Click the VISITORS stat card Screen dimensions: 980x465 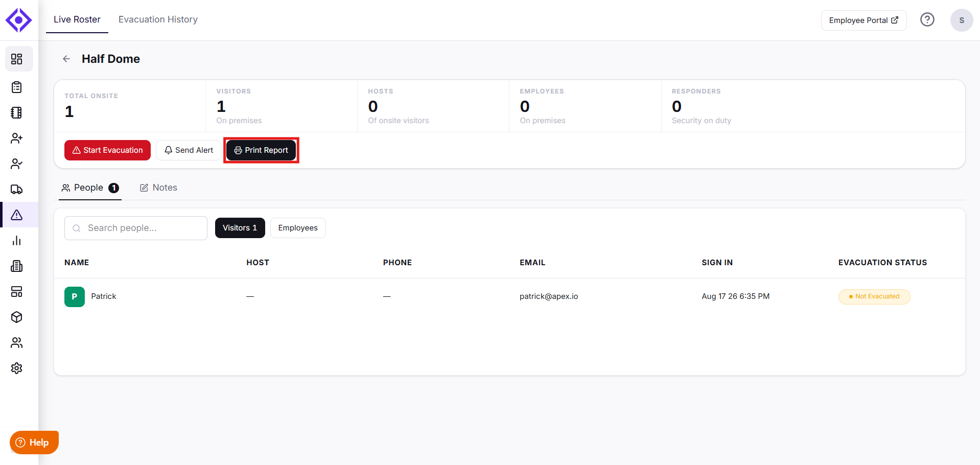282,106
